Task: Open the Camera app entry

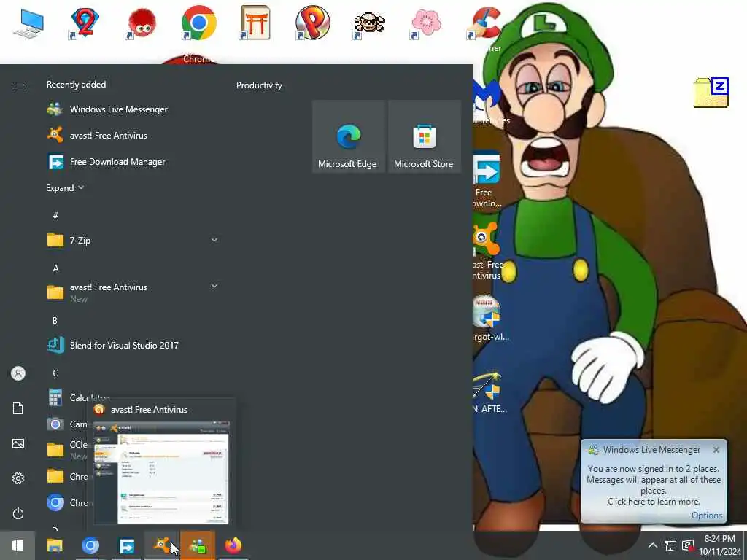Action: click(66, 424)
